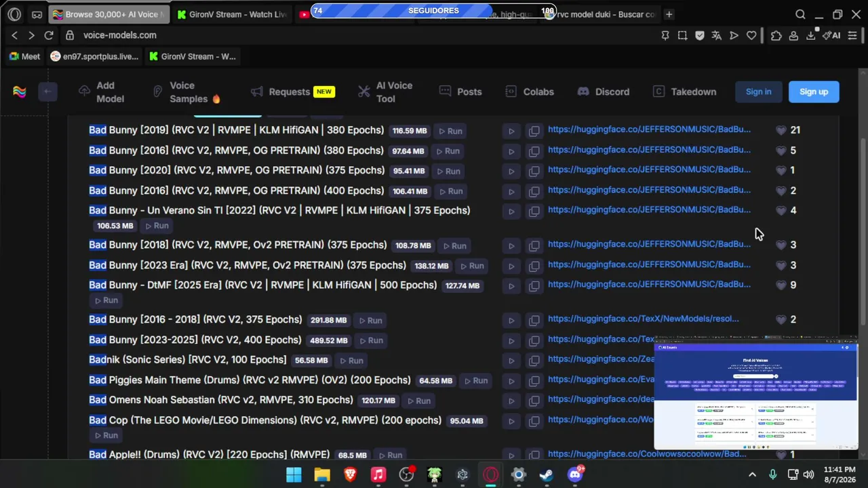Copy link for Bad Bunny [2019] model
868x488 pixels.
pyautogui.click(x=534, y=131)
